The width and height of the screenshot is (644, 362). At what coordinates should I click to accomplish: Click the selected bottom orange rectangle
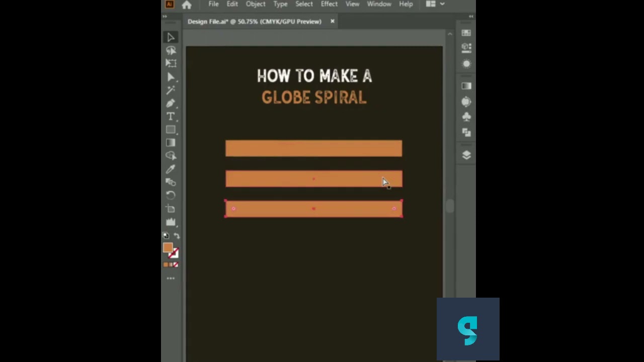[313, 209]
